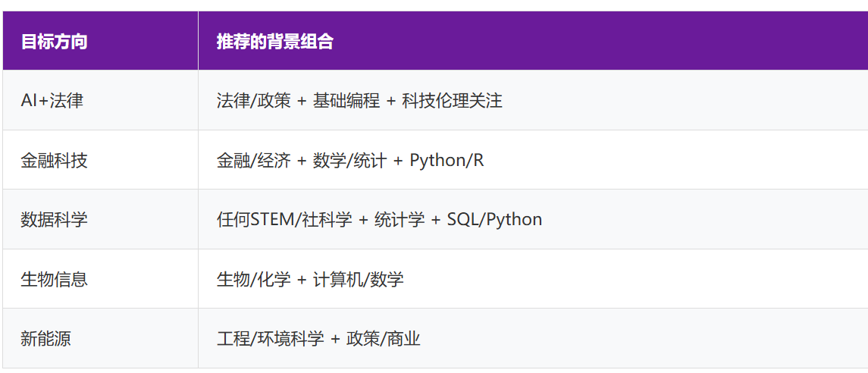The width and height of the screenshot is (868, 373).
Task: Click 法律/政策 text in AI+法律 row
Action: click(x=253, y=100)
